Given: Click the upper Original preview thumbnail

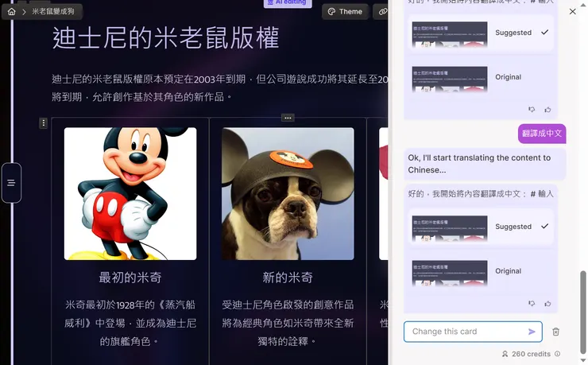Looking at the screenshot, I should (x=450, y=79).
